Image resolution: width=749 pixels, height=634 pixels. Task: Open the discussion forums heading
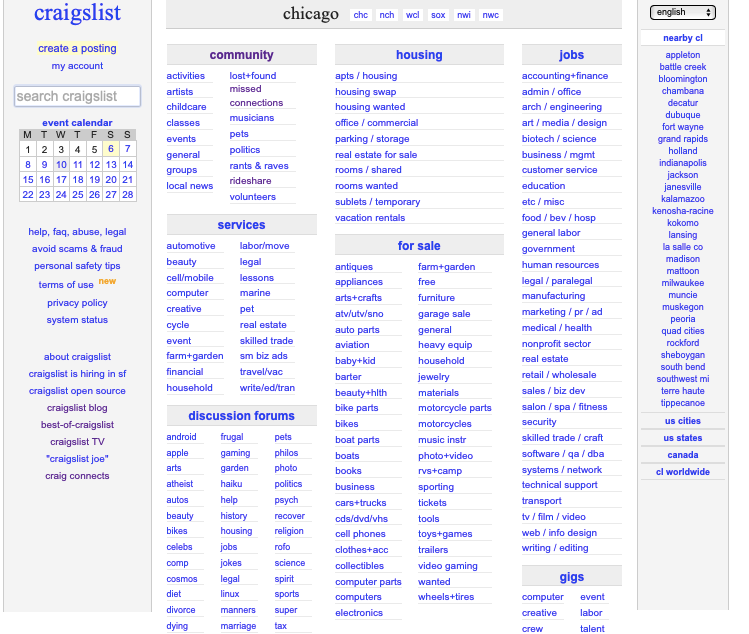(x=242, y=416)
